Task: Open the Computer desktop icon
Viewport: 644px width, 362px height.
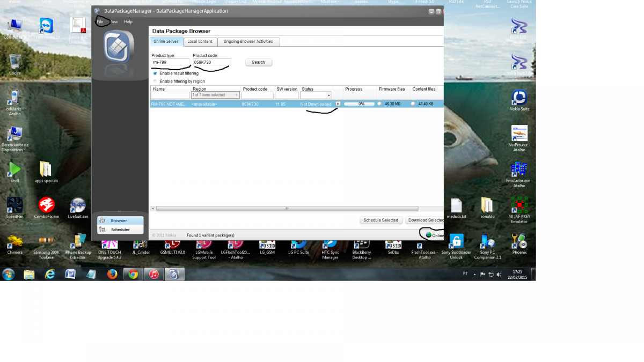Action: pos(15,29)
